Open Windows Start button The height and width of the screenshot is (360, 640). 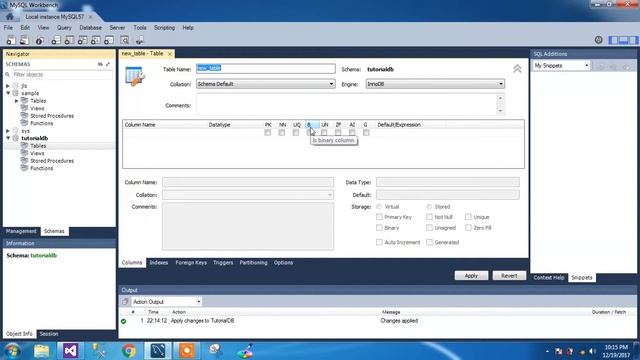[12, 351]
